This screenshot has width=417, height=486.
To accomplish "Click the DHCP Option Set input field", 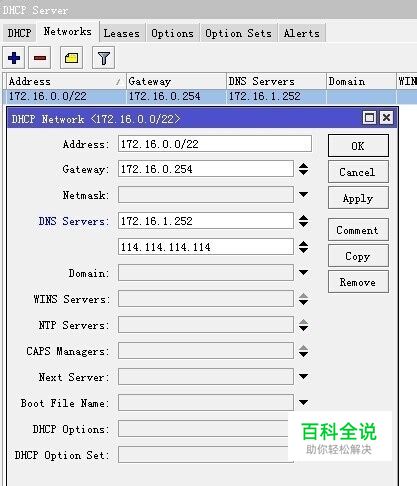I will tap(203, 455).
